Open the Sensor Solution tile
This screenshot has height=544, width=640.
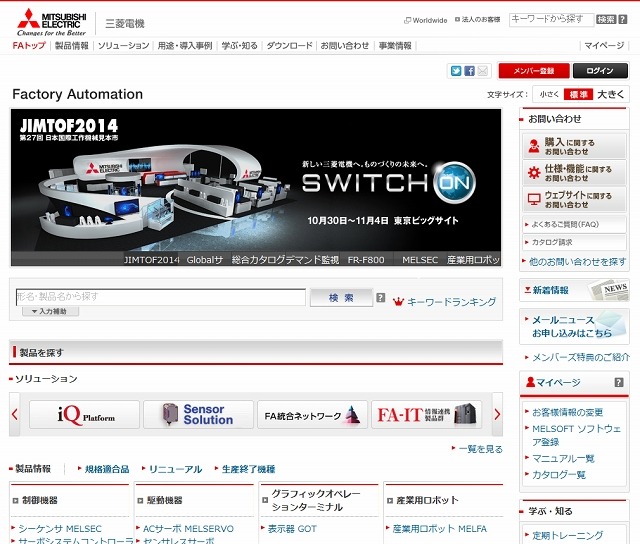198,415
